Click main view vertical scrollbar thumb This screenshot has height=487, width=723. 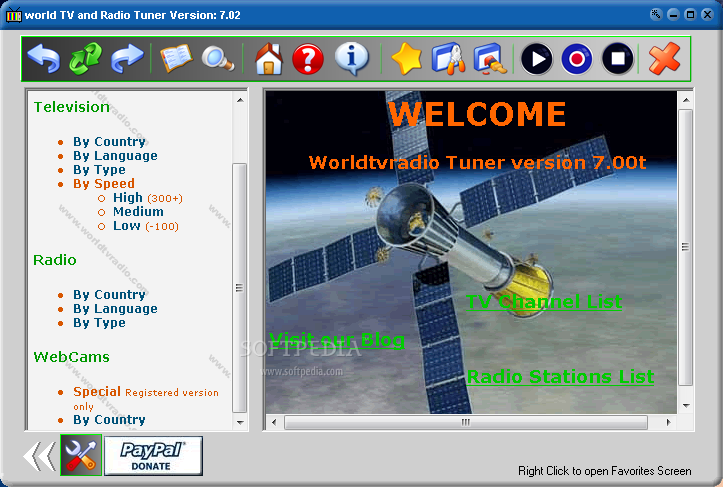point(686,247)
